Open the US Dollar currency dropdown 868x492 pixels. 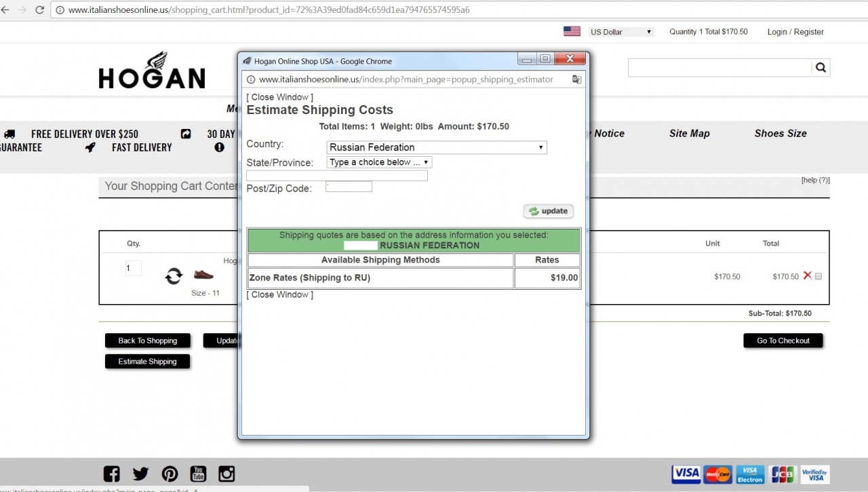click(620, 32)
